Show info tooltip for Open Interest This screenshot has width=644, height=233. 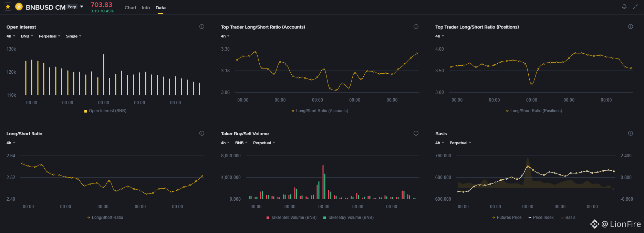202,27
